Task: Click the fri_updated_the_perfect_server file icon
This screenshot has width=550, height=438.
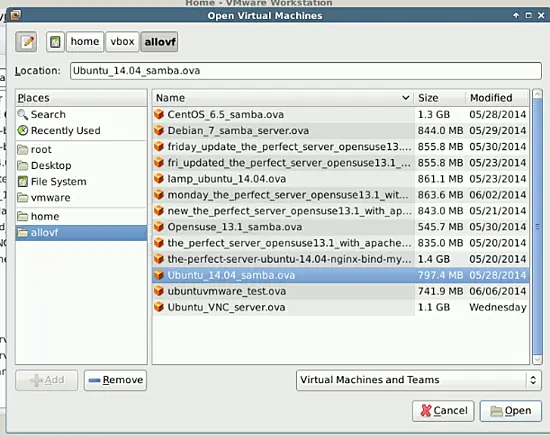Action: coord(159,163)
